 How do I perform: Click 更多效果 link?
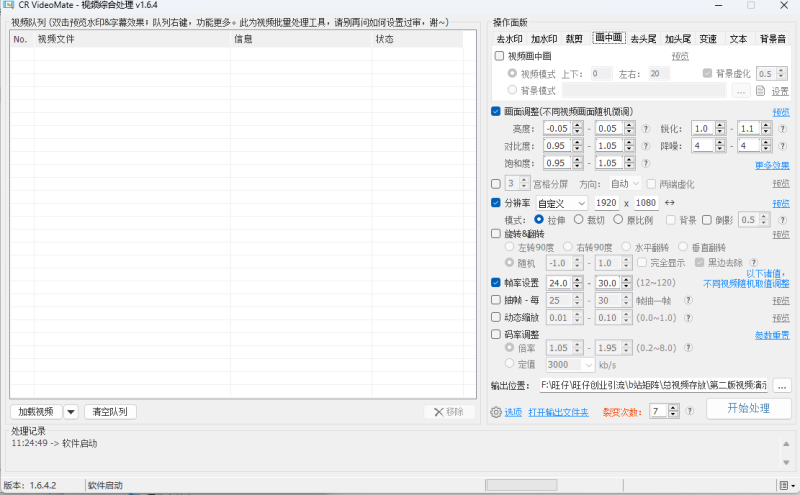point(772,165)
